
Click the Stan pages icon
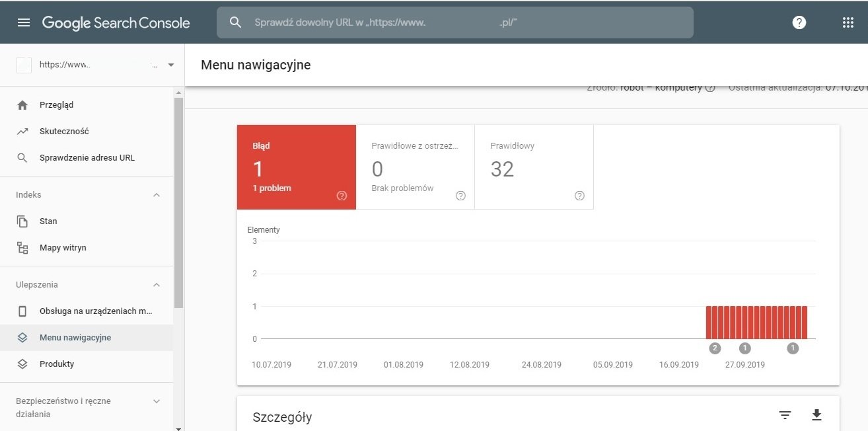click(x=22, y=221)
